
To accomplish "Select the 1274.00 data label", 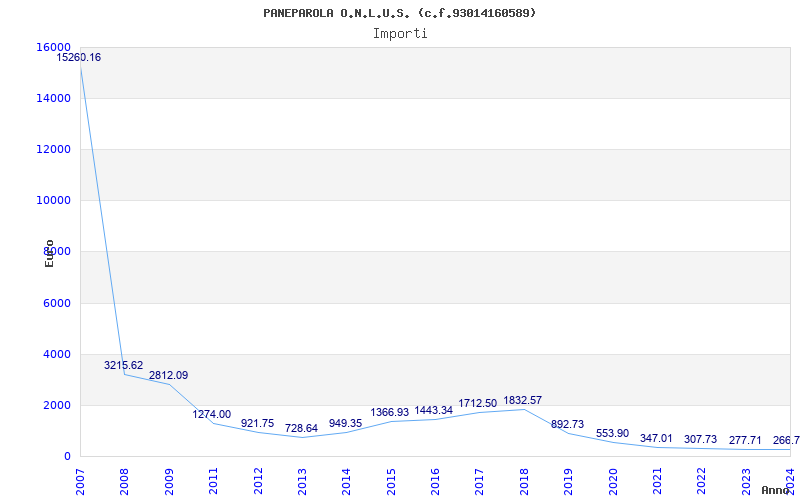I will 211,414.
